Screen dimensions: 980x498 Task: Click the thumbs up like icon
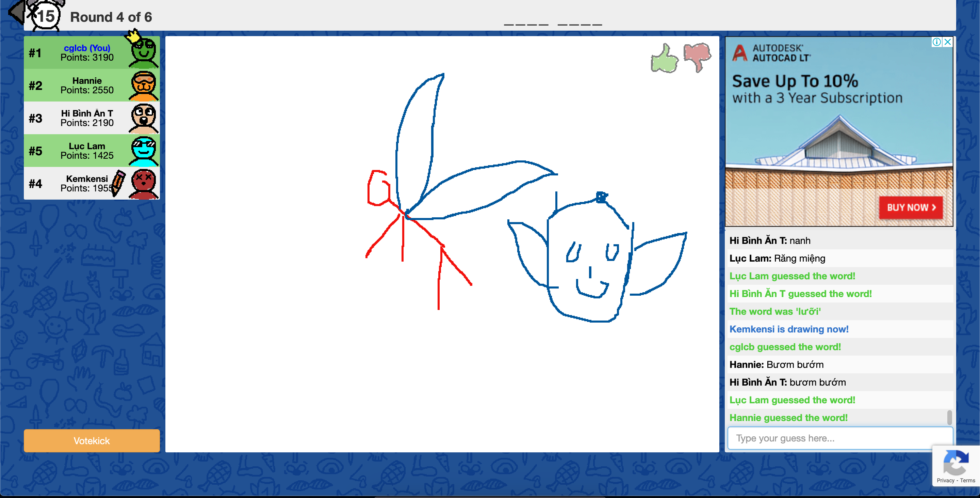tap(664, 59)
